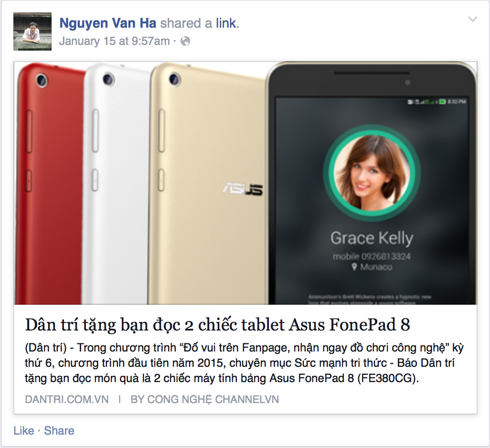This screenshot has height=448, width=490.
Task: Open Nguyen Van Ha's profile picture
Action: coord(32,32)
